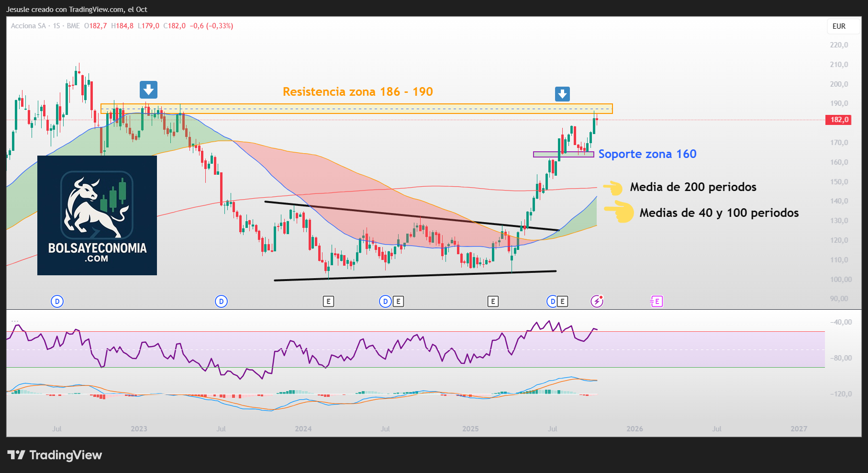Click the red 182,0 current price label

pos(839,120)
